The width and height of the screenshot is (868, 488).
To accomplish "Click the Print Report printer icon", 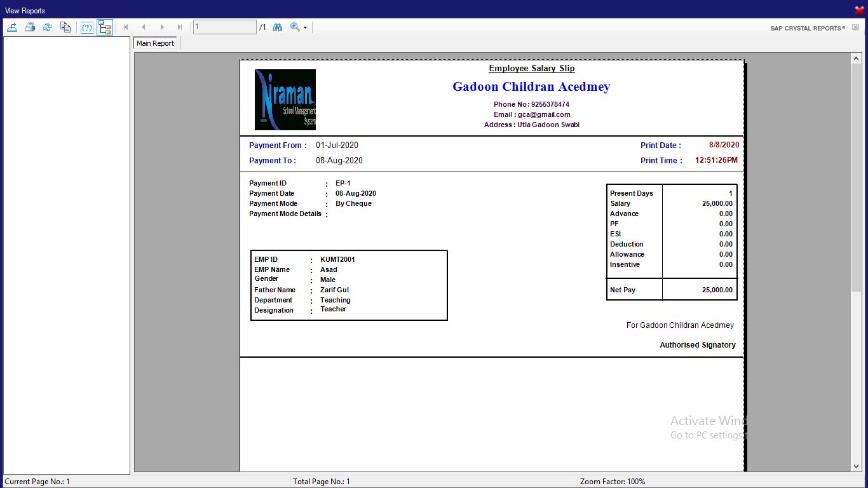I will click(30, 27).
